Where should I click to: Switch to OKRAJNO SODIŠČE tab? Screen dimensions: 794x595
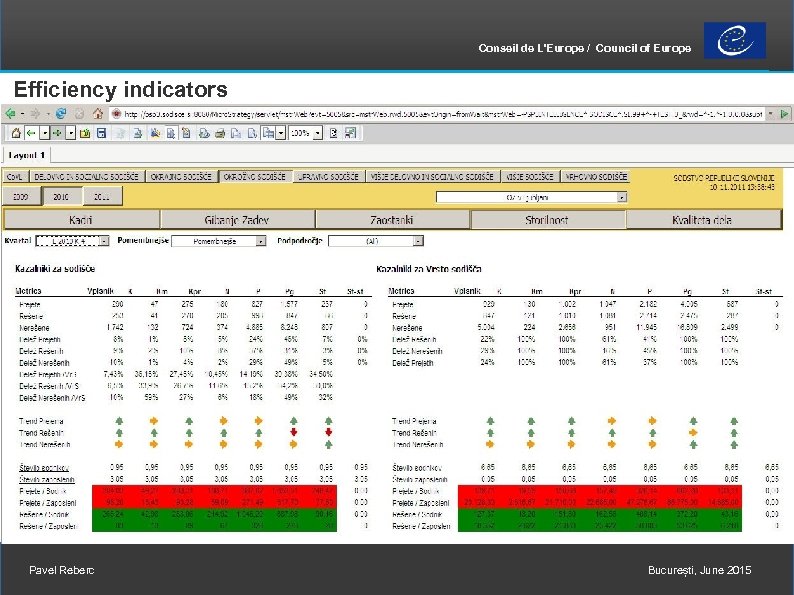[x=181, y=177]
